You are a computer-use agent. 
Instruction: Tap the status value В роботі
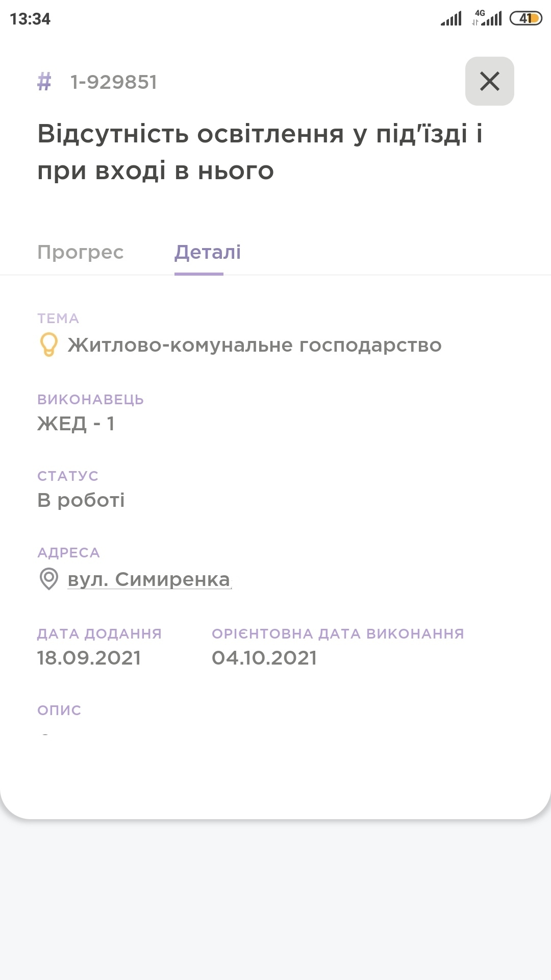pyautogui.click(x=81, y=500)
